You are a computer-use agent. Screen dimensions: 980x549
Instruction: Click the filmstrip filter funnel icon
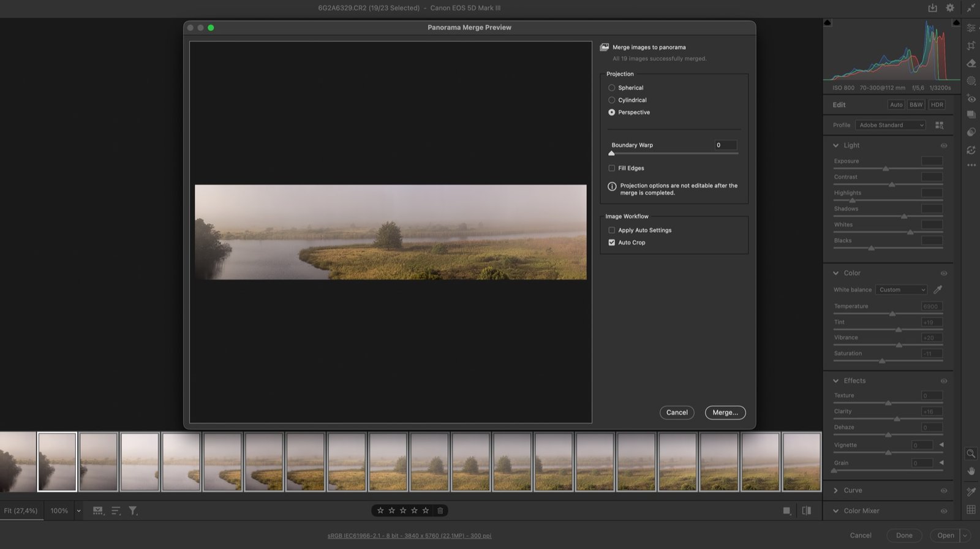point(133,510)
